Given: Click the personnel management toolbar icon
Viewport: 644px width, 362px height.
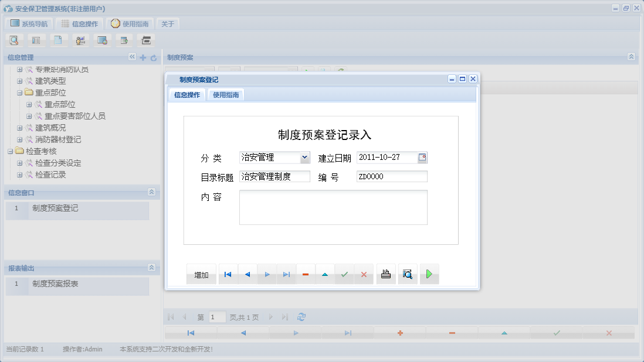Looking at the screenshot, I should pyautogui.click(x=80, y=40).
